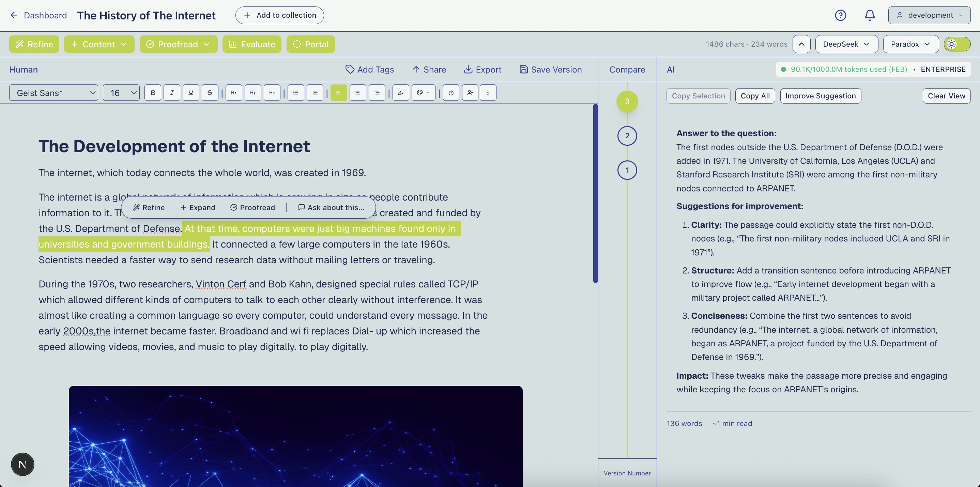
Task: Click Save Version
Action: (x=551, y=69)
